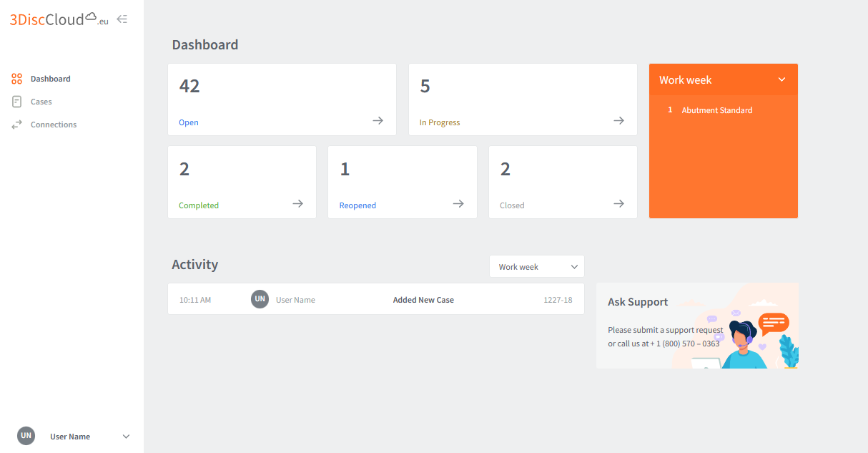
Task: Click the arrow on the In Progress card
Action: [x=619, y=121]
